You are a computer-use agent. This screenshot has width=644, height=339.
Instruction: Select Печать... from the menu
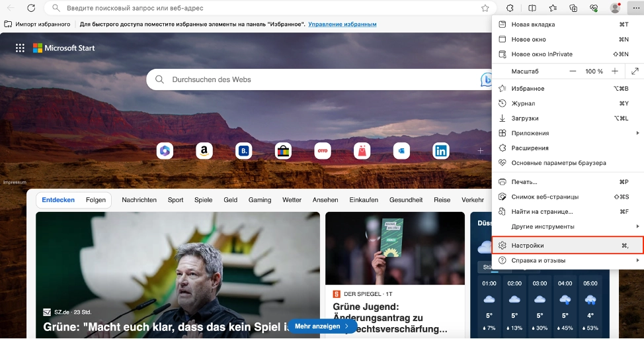point(567,182)
